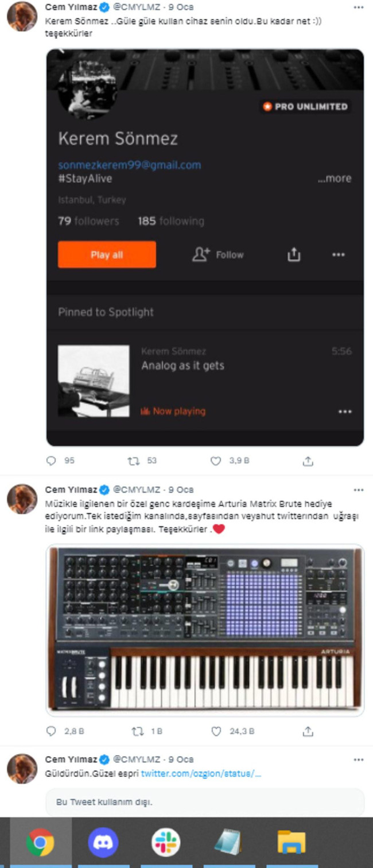Retweet the Arturia Matrix Brute tweet
This screenshot has height=868, width=373.
[x=138, y=731]
